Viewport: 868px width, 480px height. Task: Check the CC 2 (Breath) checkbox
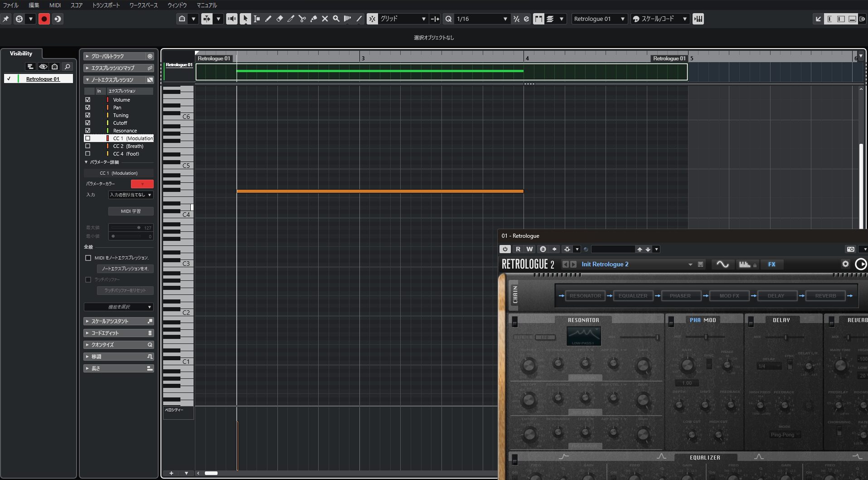click(x=88, y=146)
